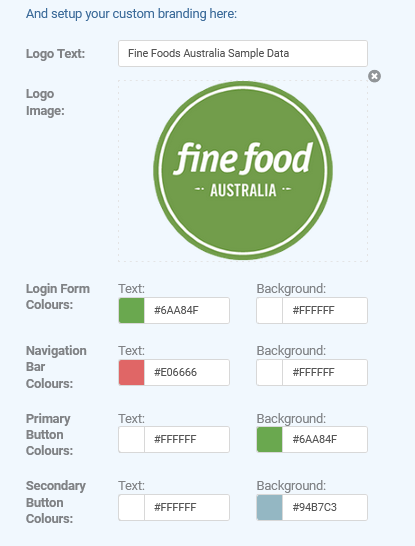This screenshot has height=546, width=415.
Task: Click the Fine Food Australia logo image
Action: [x=243, y=171]
